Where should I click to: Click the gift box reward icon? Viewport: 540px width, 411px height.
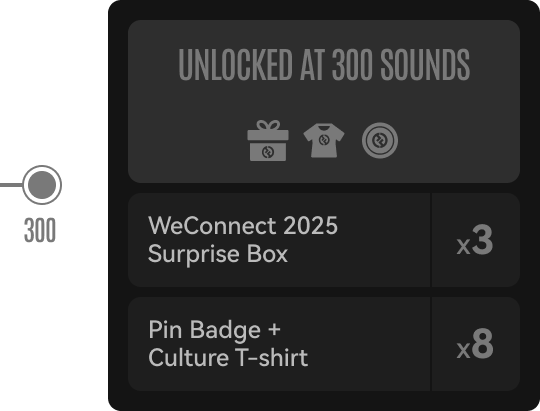268,141
